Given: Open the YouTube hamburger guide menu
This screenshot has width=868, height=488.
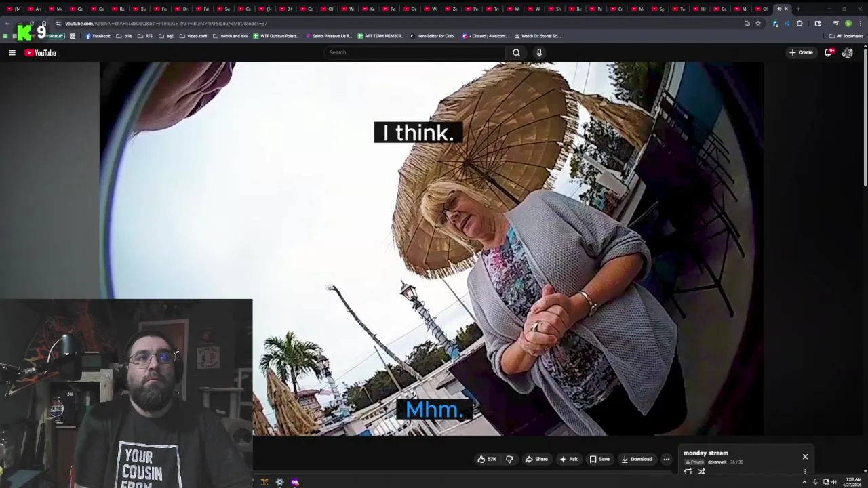Looking at the screenshot, I should [x=12, y=52].
